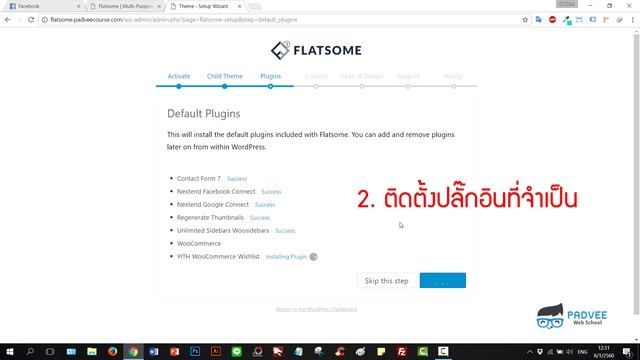
Task: Open the sticky notes taskbar icon
Action: 381,351
